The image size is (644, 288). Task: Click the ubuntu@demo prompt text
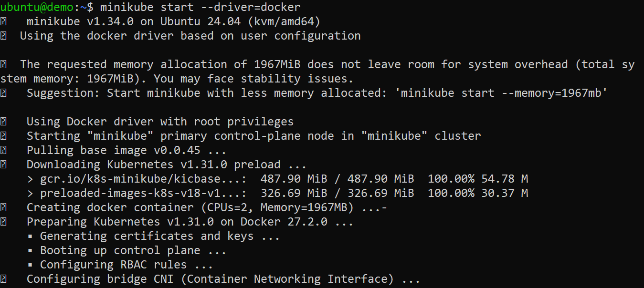(x=37, y=7)
